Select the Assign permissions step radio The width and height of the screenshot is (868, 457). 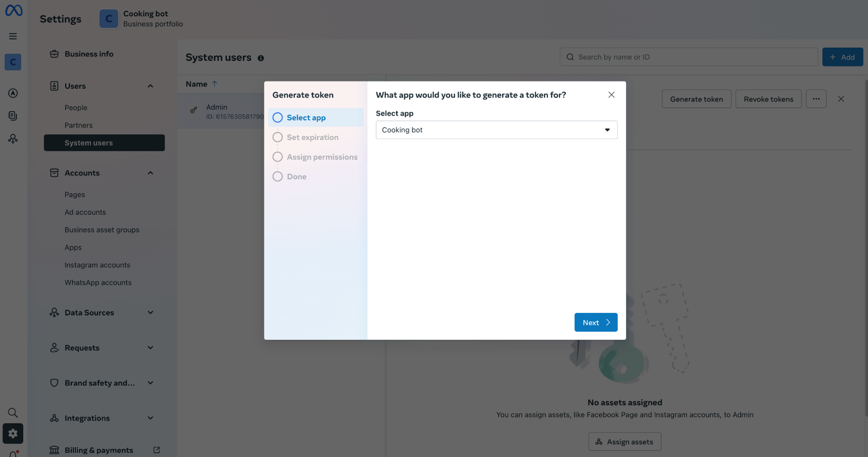click(278, 157)
